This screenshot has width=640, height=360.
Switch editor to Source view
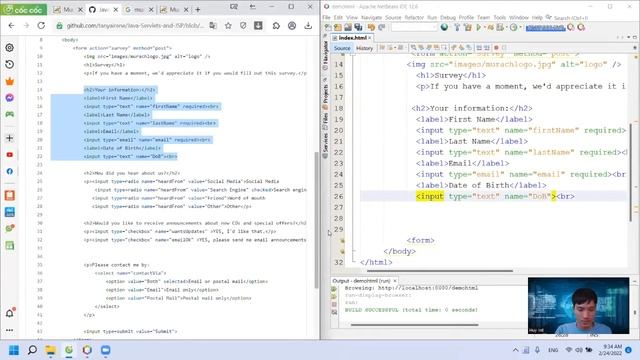(342, 48)
